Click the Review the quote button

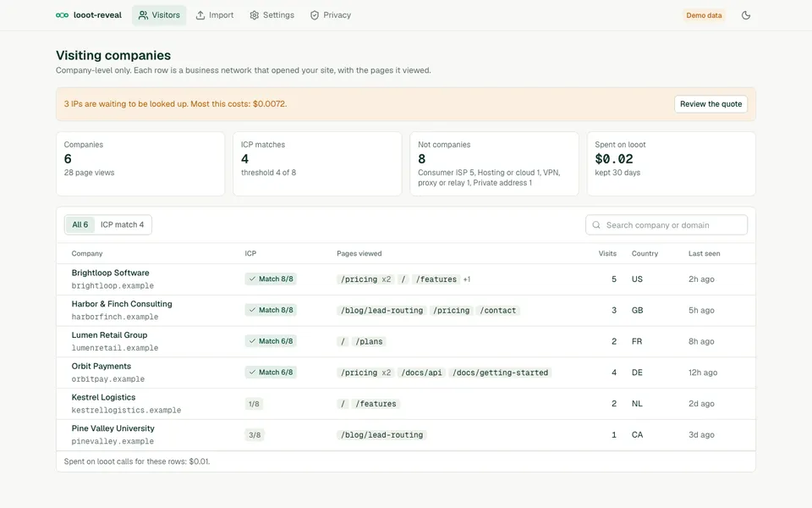[710, 103]
